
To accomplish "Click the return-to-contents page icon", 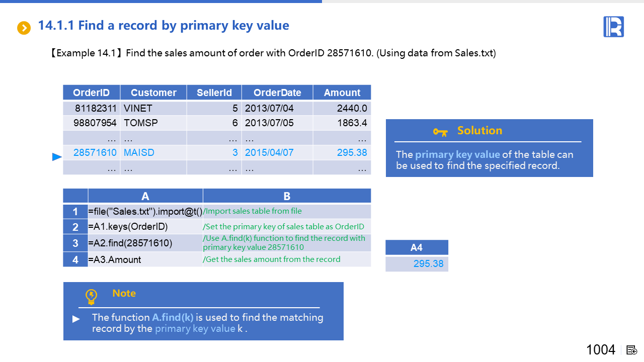I will point(632,350).
